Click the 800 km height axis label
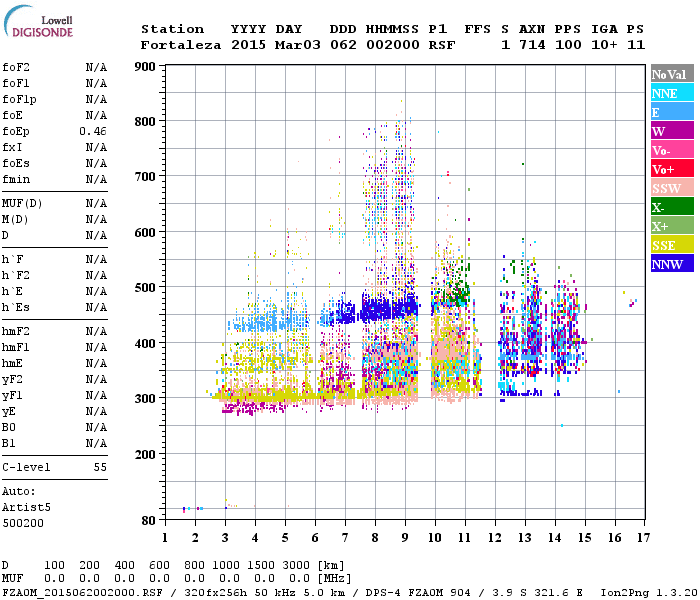The height and width of the screenshot is (600, 700). pos(145,122)
